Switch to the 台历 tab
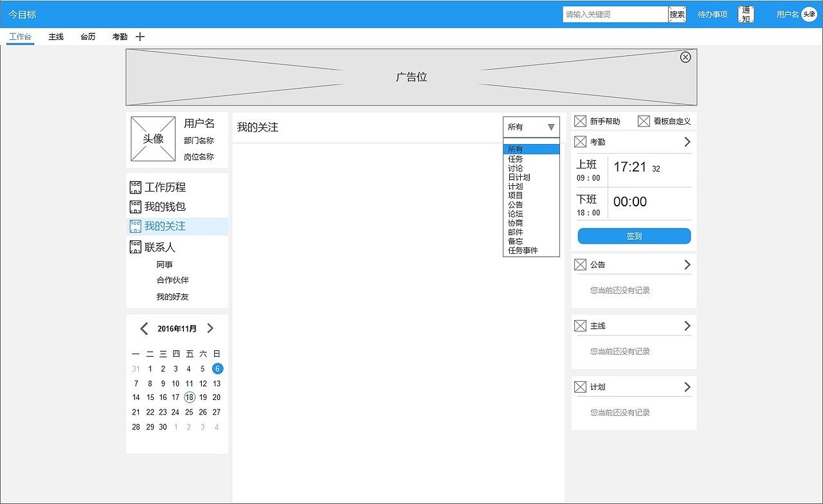823x504 pixels. click(88, 37)
